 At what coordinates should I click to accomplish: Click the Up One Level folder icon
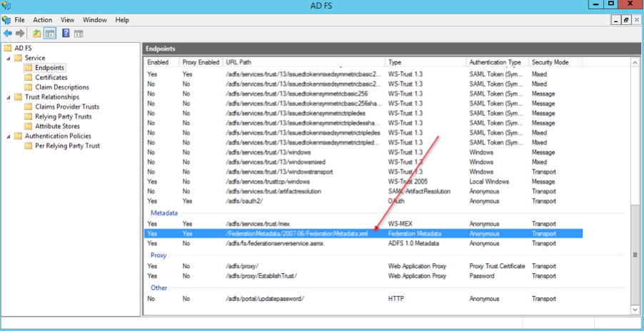(37, 33)
